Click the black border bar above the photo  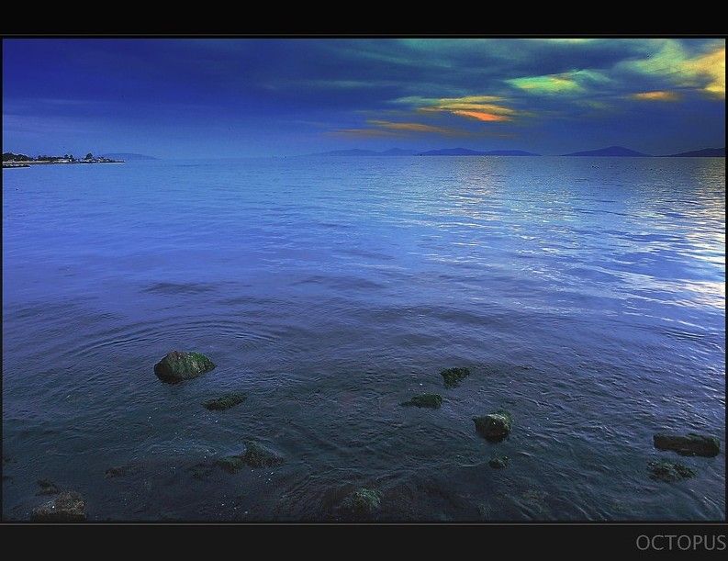(364, 17)
